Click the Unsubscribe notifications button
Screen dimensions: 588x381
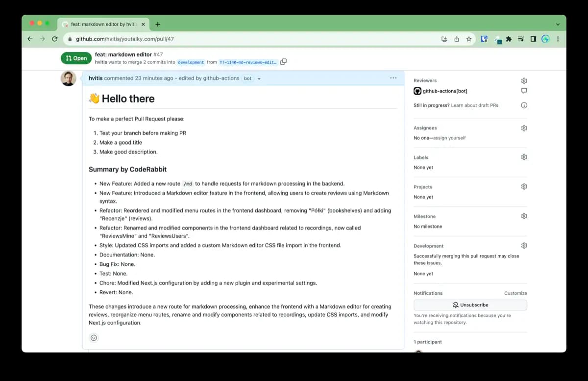coord(470,305)
